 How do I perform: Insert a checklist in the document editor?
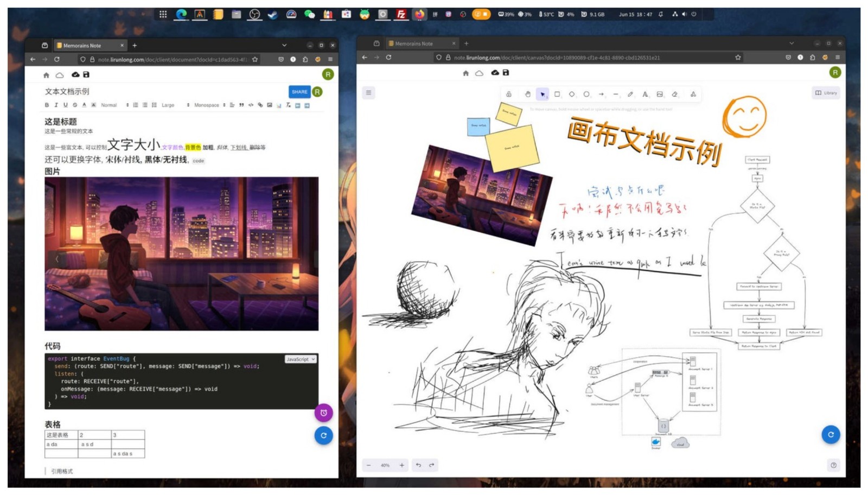click(154, 105)
